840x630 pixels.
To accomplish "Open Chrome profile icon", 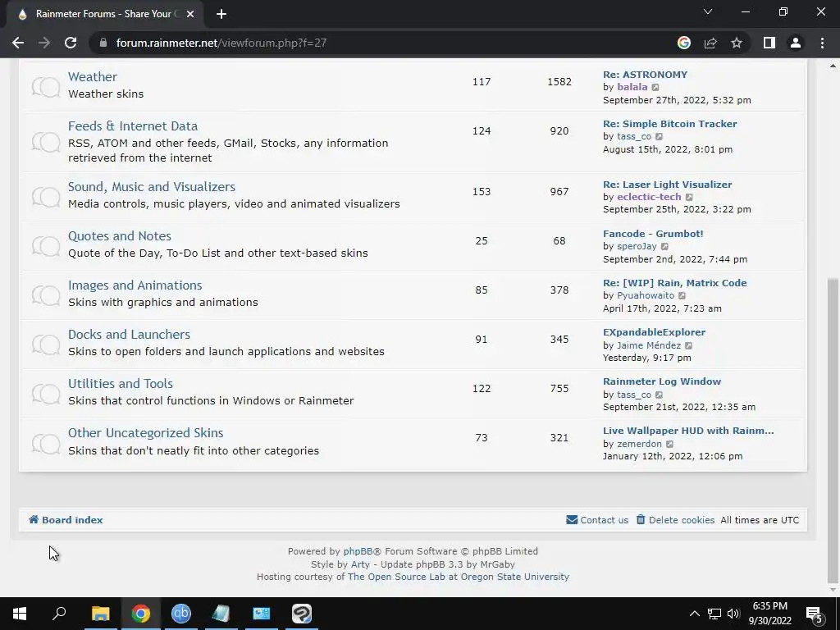I will [x=796, y=43].
